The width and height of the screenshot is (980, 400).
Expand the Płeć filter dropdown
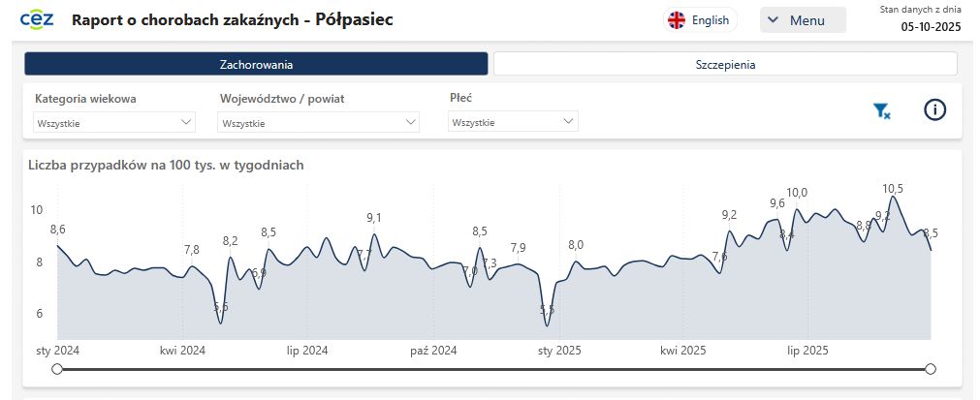point(512,122)
